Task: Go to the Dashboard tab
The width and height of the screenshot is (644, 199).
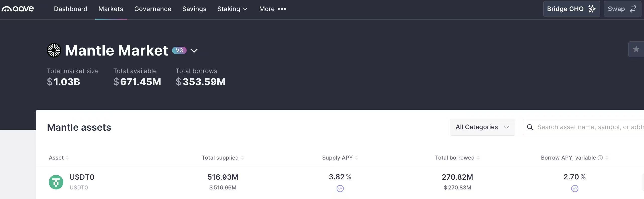Action: coord(71,9)
